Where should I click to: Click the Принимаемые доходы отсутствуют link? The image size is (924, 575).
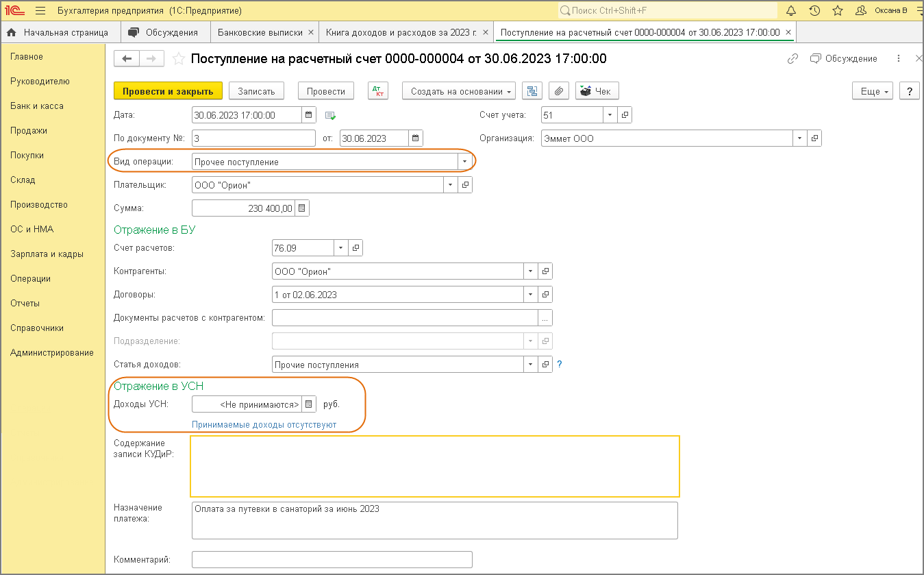coord(264,424)
